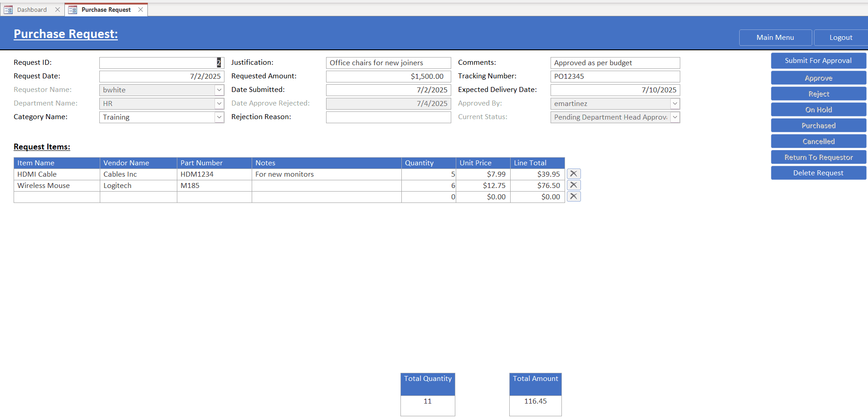Click the Submit For Approval button
Viewport: 868px width, 419px height.
pos(818,60)
